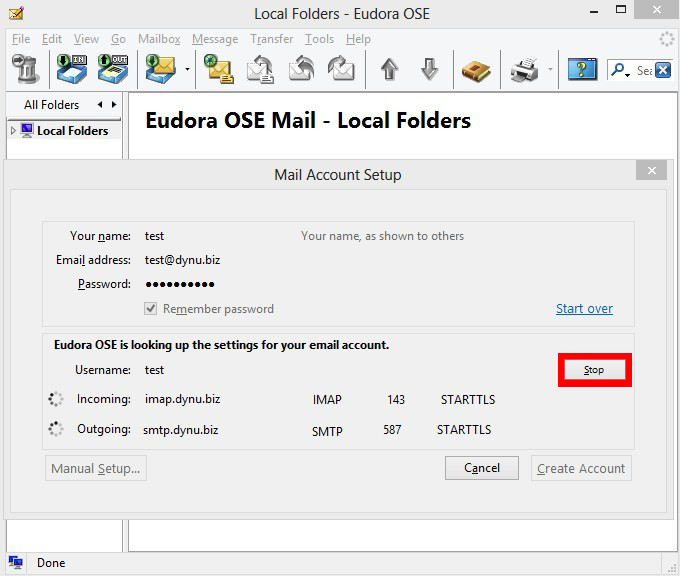
Task: Click the SMTP protocol label
Action: 327,431
